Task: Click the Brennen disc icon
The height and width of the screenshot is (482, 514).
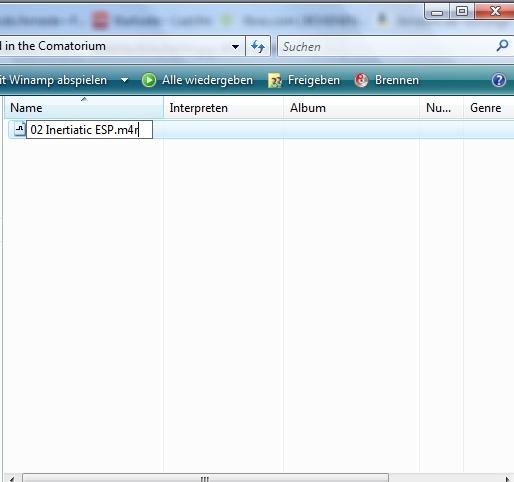Action: (361, 80)
